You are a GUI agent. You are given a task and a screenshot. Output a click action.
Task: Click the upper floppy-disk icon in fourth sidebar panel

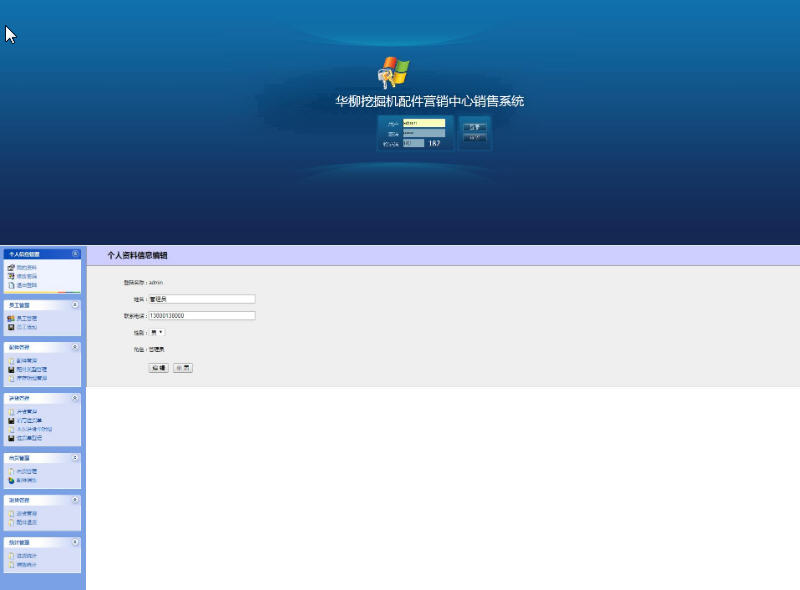11,421
